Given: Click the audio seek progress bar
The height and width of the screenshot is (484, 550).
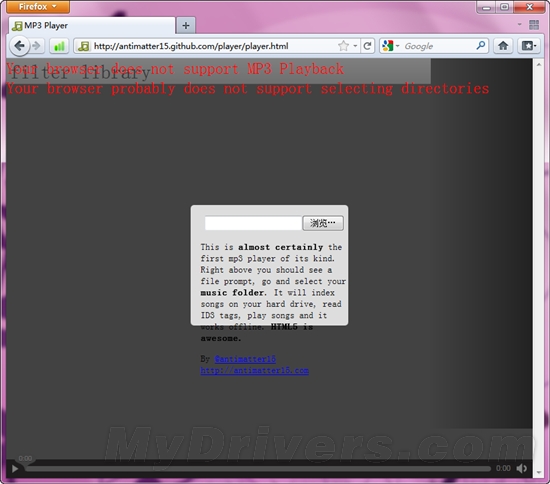Looking at the screenshot, I should pos(258,469).
